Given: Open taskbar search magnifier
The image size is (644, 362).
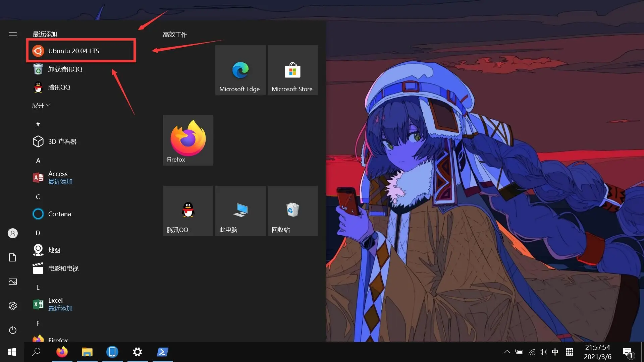Looking at the screenshot, I should [x=36, y=352].
